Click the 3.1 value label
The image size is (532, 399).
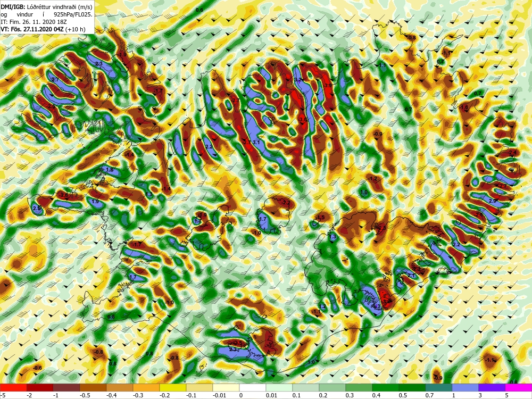[x=256, y=142]
